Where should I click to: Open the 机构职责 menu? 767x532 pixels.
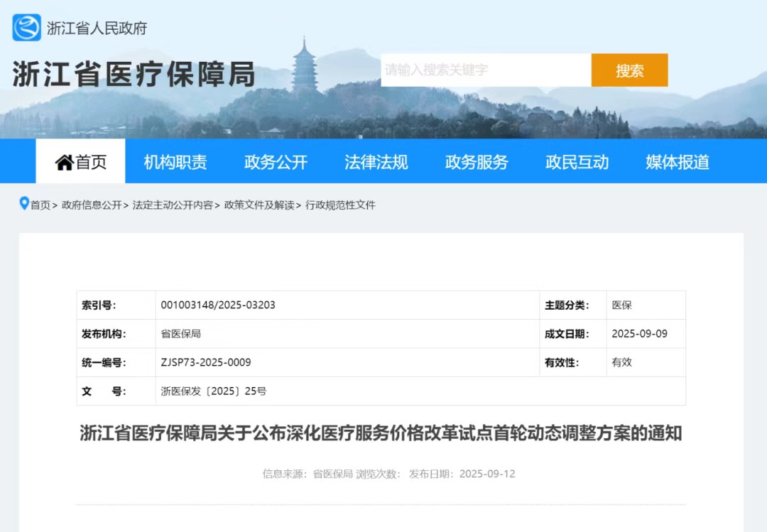pos(175,162)
